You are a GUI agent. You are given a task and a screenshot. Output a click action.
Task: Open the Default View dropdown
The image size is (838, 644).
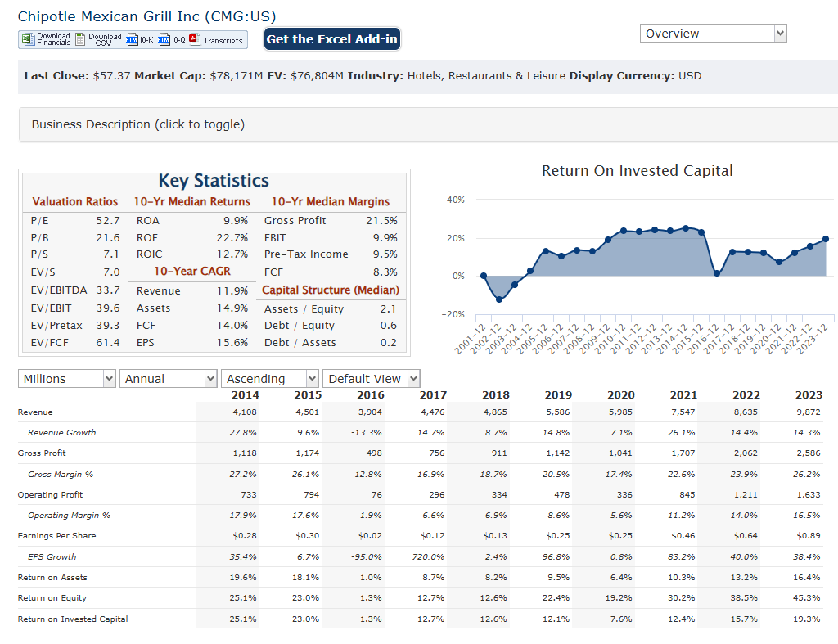tap(372, 379)
